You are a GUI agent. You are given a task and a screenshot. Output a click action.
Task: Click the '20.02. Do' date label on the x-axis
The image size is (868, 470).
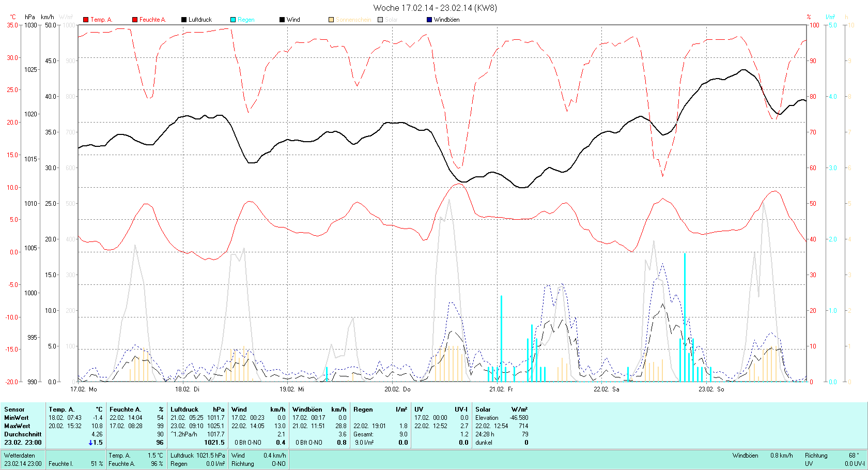(397, 389)
